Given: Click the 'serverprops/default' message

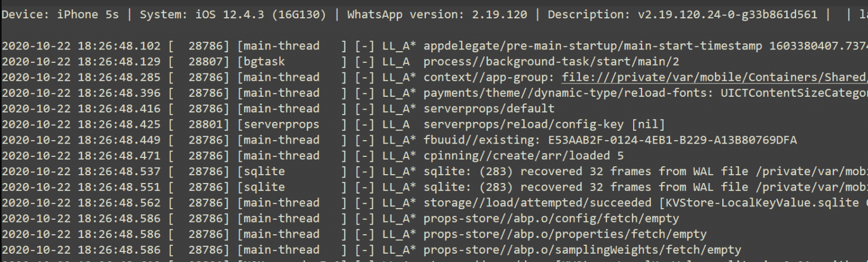Looking at the screenshot, I should click(489, 108).
